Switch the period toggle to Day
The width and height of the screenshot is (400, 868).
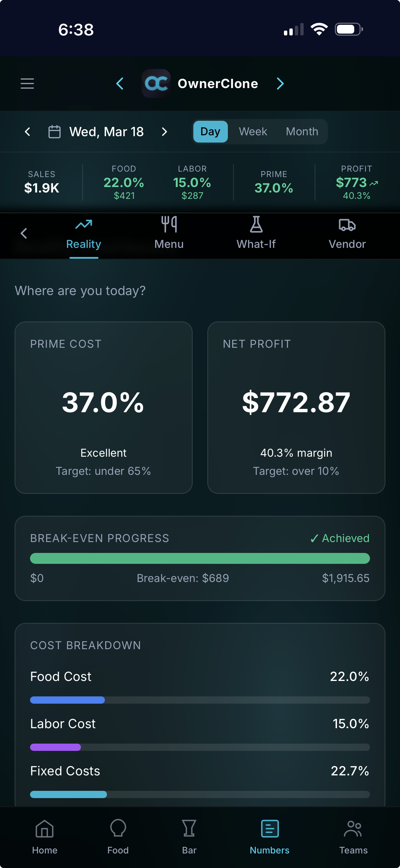click(x=211, y=132)
